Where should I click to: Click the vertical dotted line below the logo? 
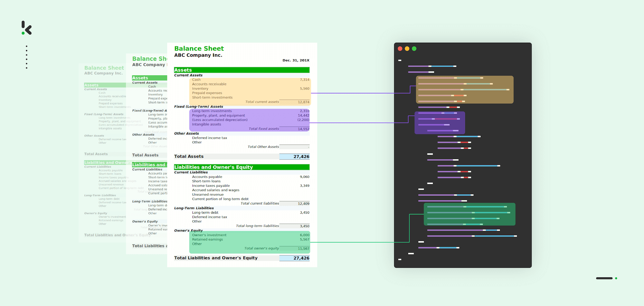pos(26,57)
